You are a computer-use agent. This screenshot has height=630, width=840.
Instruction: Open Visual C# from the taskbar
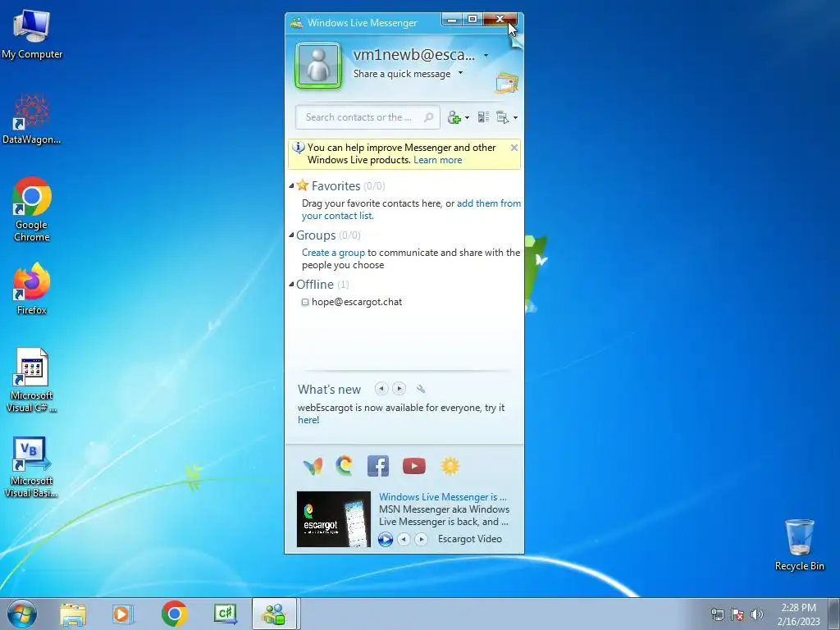[x=225, y=614]
